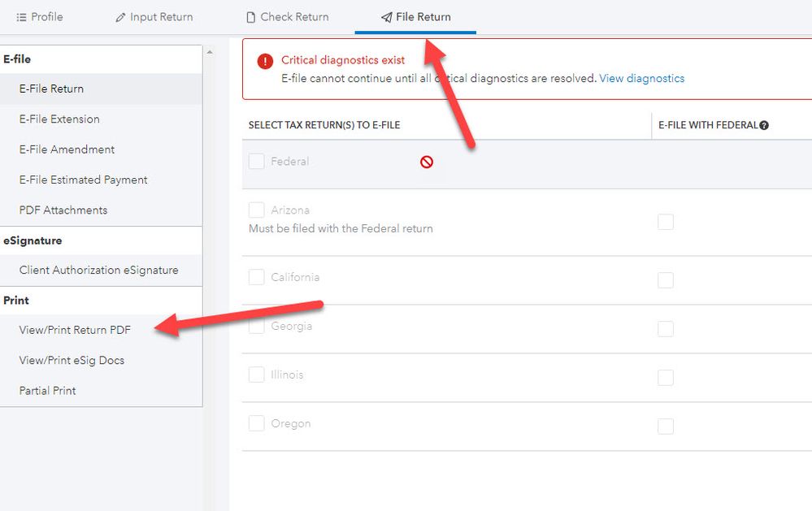Click the help icon beside E-File with Federal

764,125
